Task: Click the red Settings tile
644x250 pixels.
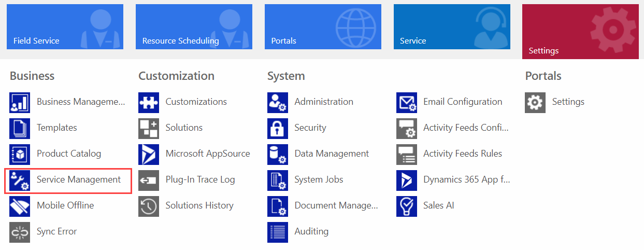Action: tap(580, 31)
